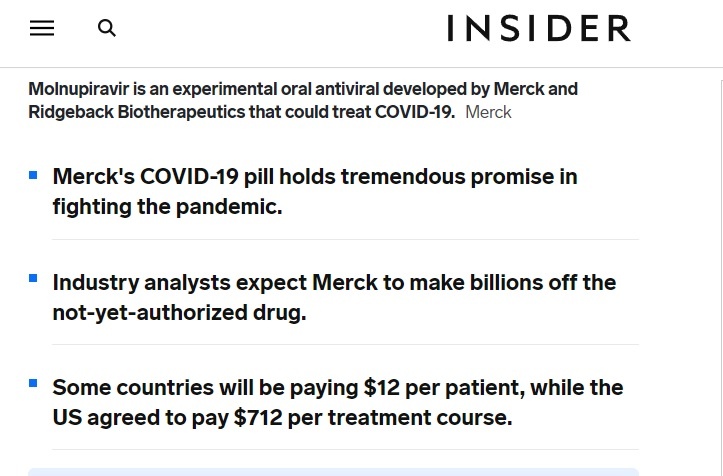Click the blue bullet before "Industry analysts expect"
Image resolution: width=723 pixels, height=476 pixels.
(x=33, y=278)
